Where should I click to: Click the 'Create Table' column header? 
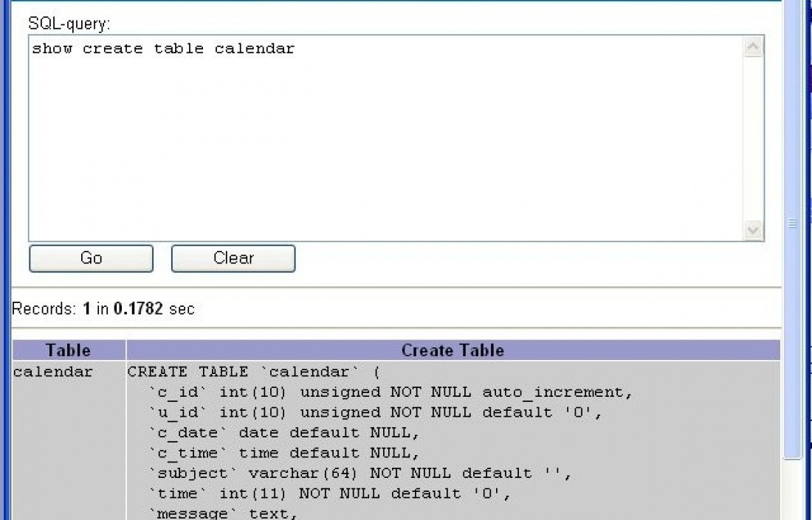(453, 350)
